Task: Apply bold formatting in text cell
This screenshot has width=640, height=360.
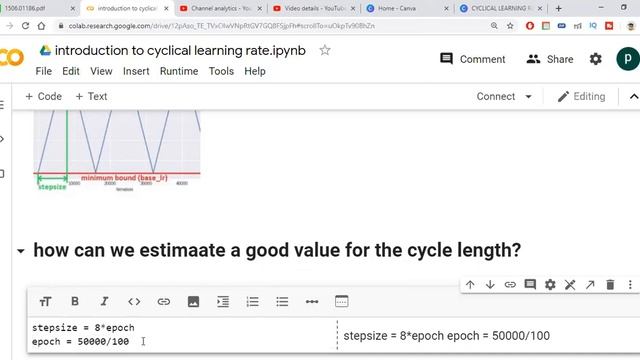Action: [75, 302]
